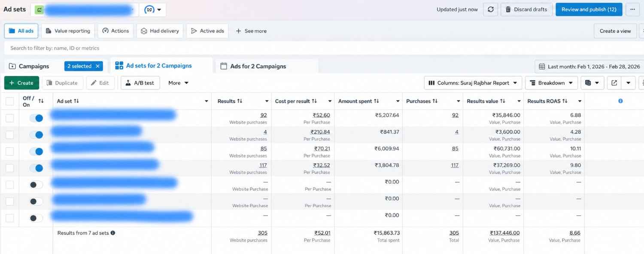Click sort arrows on Results ROAS column
The image size is (644, 254).
pyautogui.click(x=565, y=101)
